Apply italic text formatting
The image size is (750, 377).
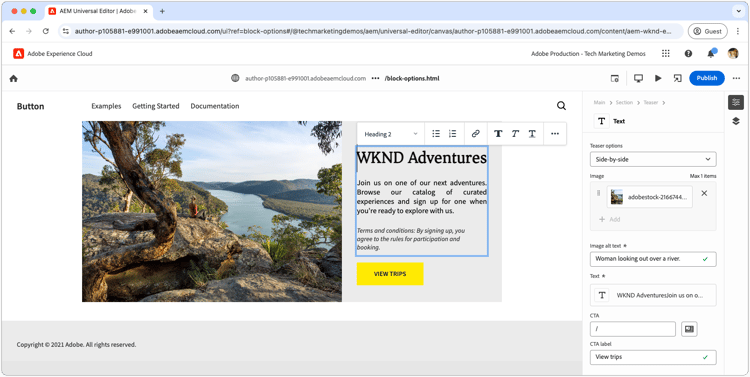(x=515, y=134)
